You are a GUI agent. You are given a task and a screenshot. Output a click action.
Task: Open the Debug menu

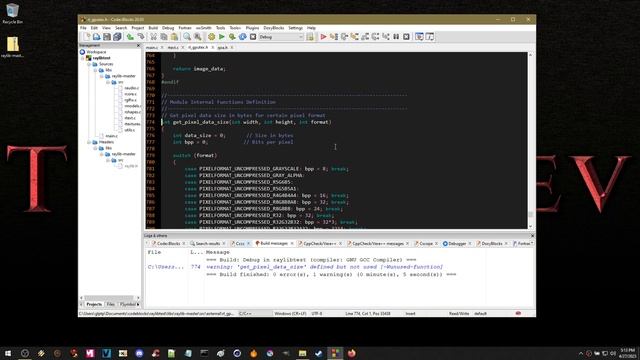tap(168, 28)
